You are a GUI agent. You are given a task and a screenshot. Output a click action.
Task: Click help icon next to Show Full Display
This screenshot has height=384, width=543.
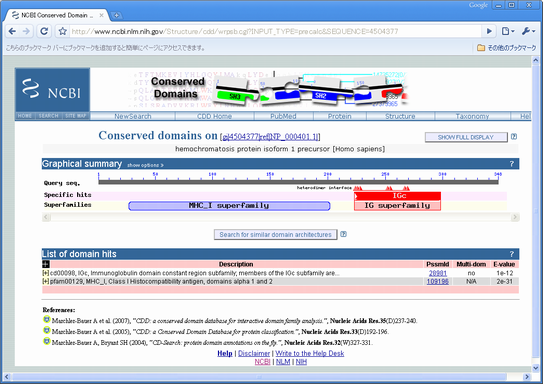click(x=514, y=137)
